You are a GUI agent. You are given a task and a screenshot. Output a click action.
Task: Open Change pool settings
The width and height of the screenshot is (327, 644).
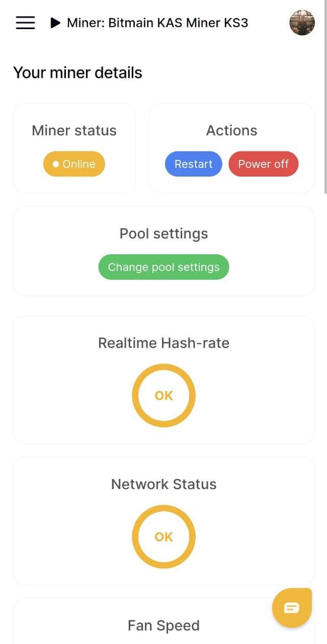click(x=163, y=267)
